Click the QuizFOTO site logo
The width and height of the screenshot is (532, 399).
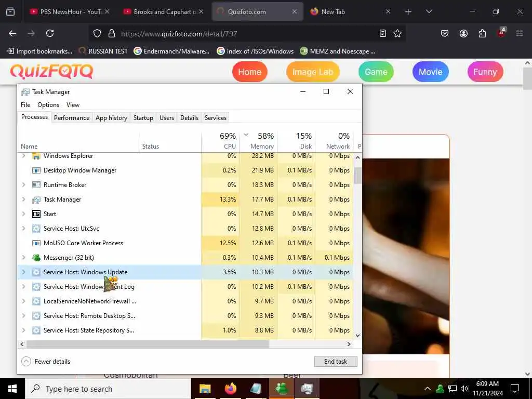(51, 72)
